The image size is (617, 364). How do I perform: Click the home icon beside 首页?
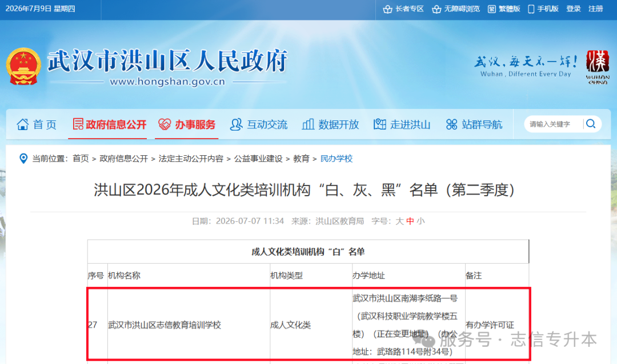(x=22, y=124)
